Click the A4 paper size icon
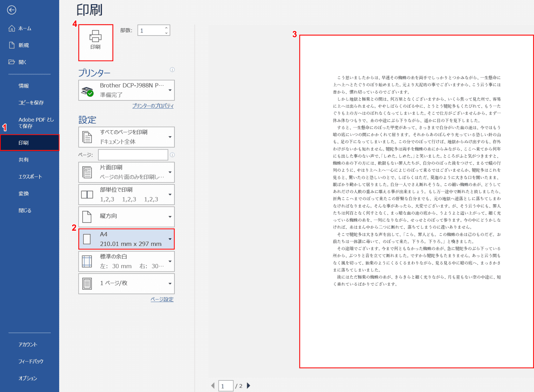534x392 pixels. coord(87,239)
